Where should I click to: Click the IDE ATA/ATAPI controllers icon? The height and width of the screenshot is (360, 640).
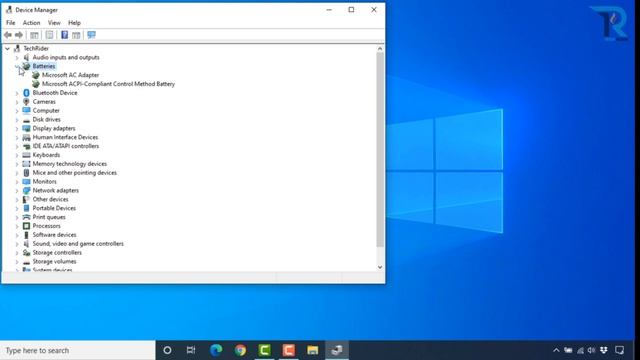(27, 146)
